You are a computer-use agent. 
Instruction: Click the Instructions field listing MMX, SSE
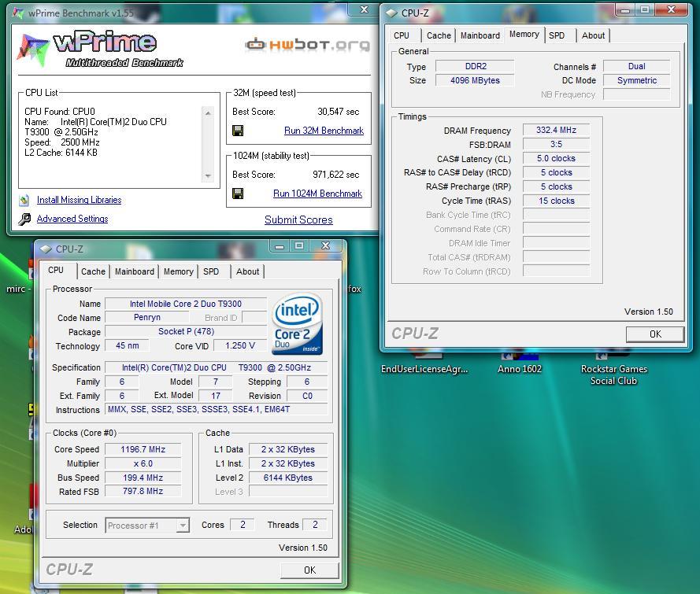[216, 409]
